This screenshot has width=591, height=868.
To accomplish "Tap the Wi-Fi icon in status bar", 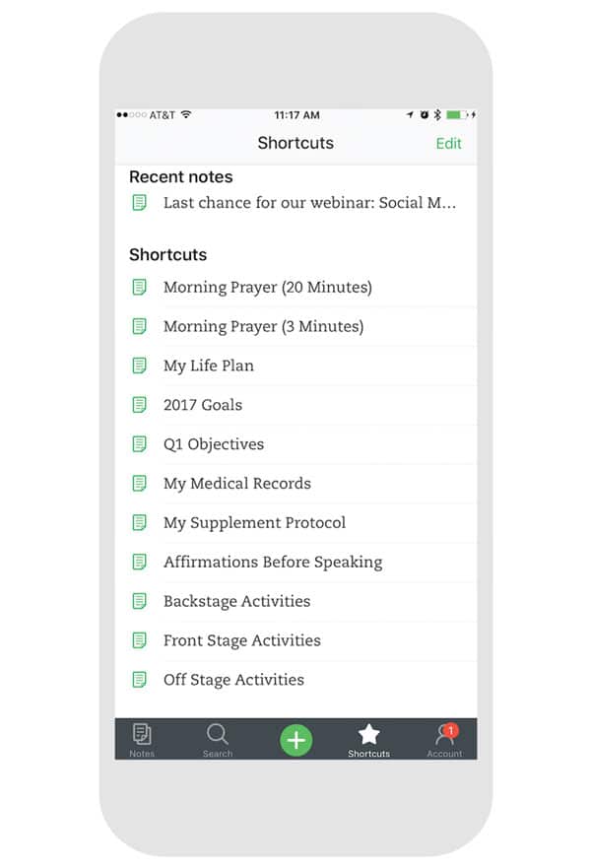I will tap(186, 115).
